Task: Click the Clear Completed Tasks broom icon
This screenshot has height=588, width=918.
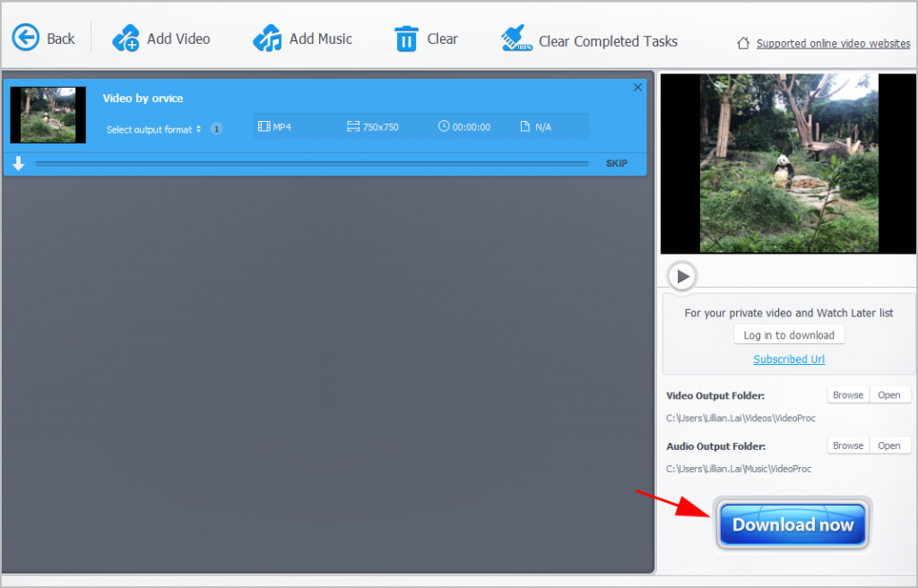Action: 517,39
